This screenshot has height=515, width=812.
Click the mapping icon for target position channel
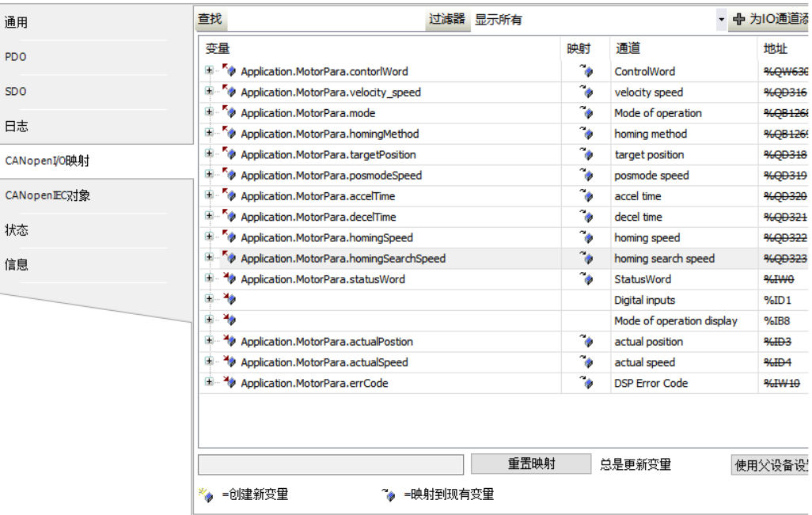(x=586, y=153)
